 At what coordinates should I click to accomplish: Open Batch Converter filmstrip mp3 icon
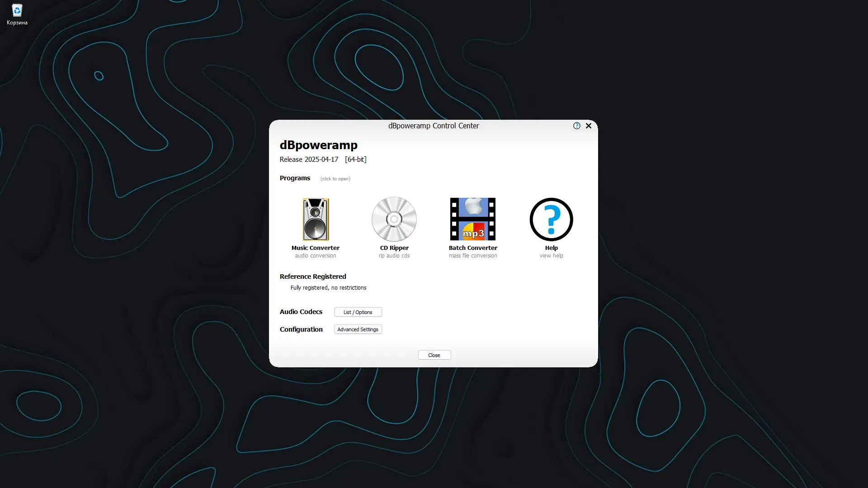472,220
